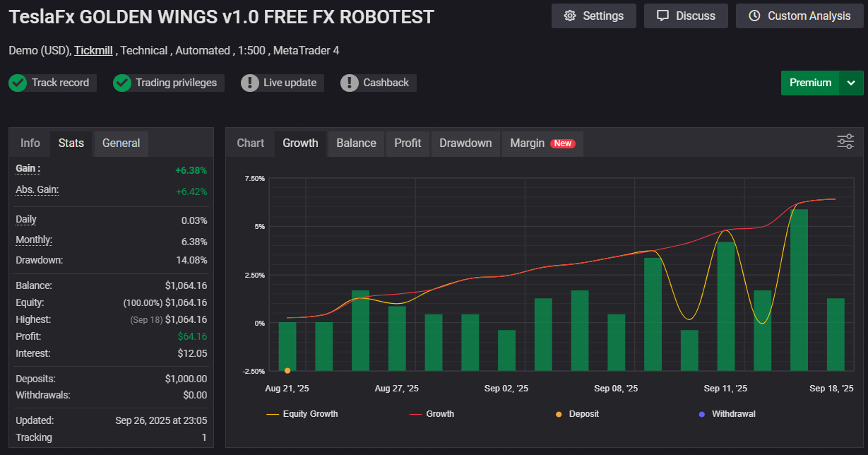Image resolution: width=868 pixels, height=455 pixels.
Task: Click the Custom Analysis clock icon
Action: 754,16
